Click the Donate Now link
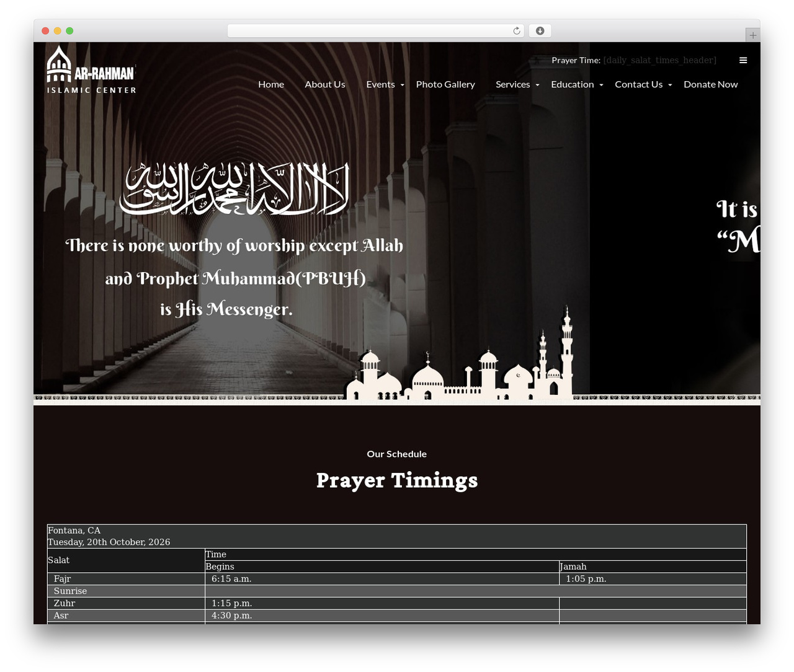Image resolution: width=794 pixels, height=672 pixels. click(711, 84)
